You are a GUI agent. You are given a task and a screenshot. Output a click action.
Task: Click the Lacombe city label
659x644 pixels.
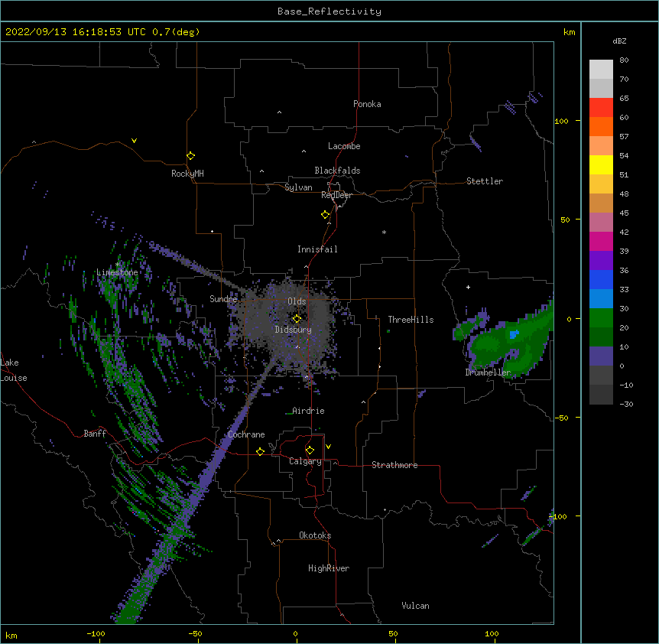tap(344, 146)
